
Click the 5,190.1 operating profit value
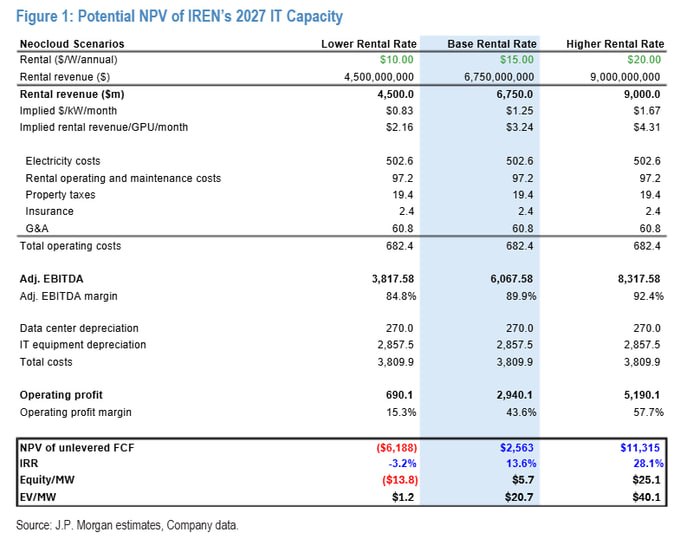tap(642, 395)
